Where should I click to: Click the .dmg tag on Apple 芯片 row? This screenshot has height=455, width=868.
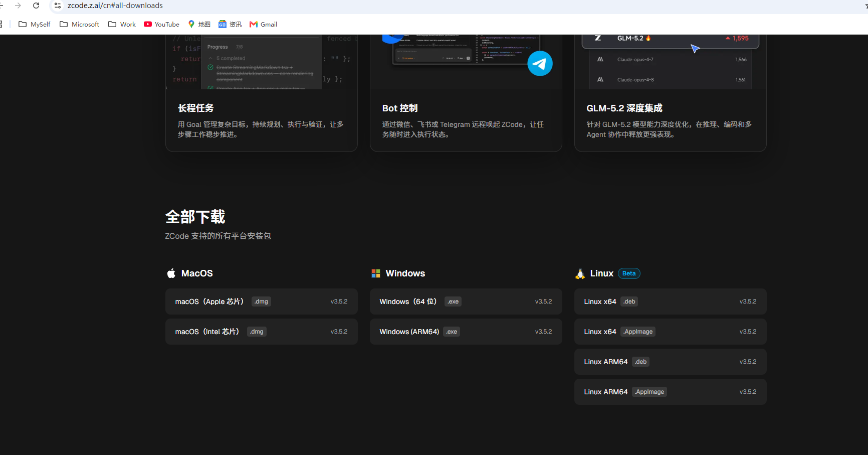tap(261, 301)
